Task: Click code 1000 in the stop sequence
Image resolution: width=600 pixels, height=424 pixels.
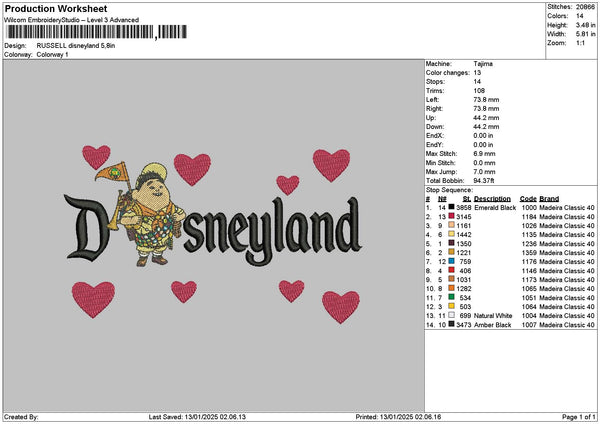Action: pos(529,208)
